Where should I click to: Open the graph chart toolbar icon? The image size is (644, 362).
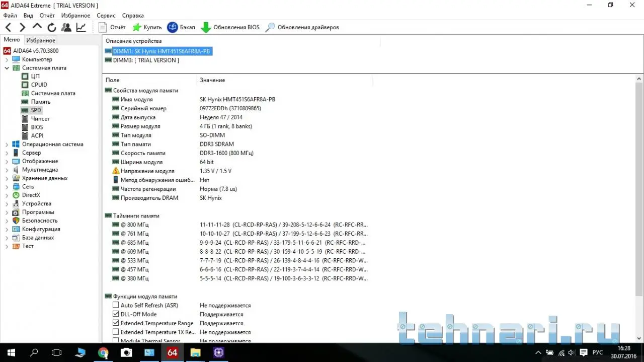81,27
